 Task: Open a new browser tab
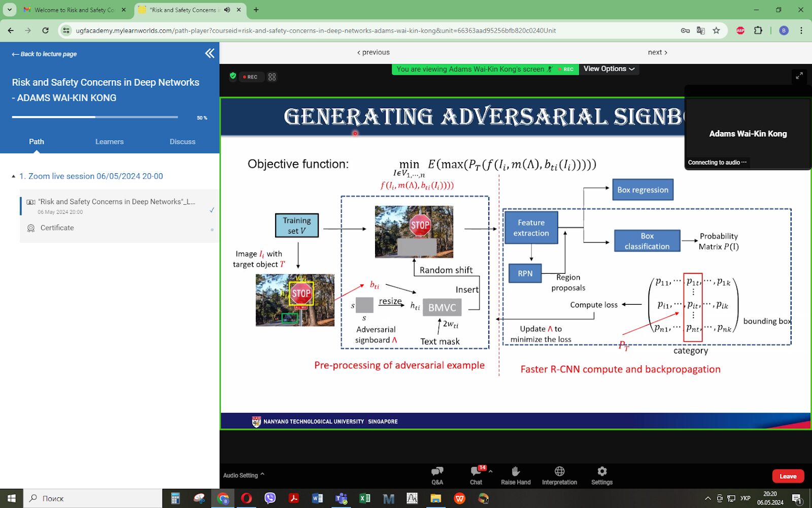(256, 10)
